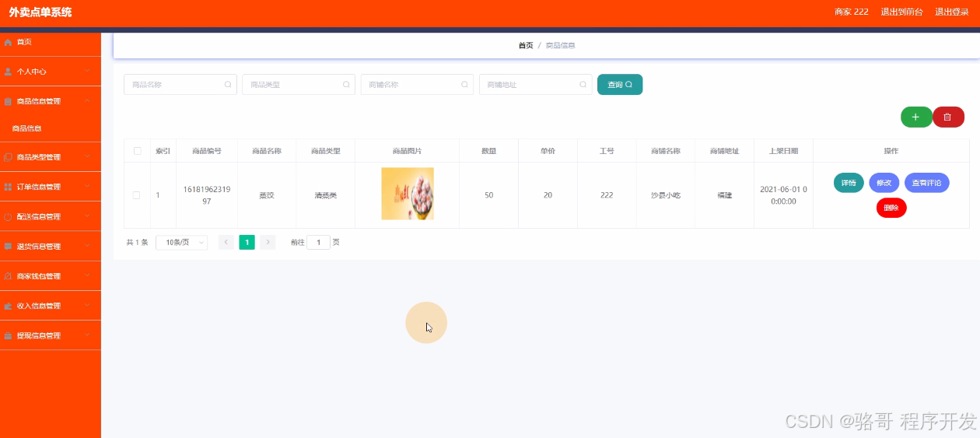Collapse 商品信息管理 using its chevron
The height and width of the screenshot is (438, 980).
[87, 101]
